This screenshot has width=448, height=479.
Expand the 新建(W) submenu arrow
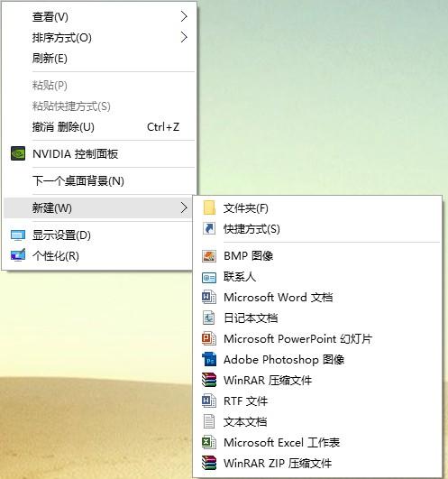pyautogui.click(x=184, y=207)
